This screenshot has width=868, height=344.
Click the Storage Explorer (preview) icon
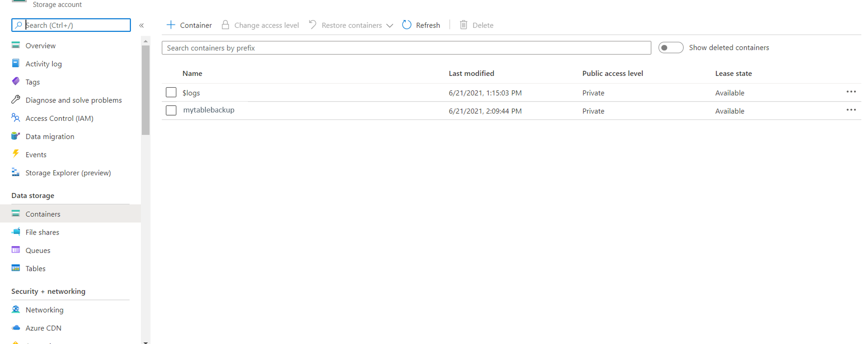[16, 172]
